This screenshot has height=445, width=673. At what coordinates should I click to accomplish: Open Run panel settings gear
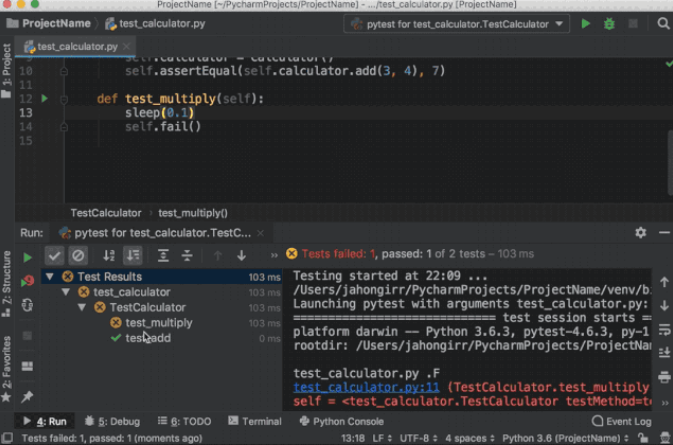(640, 233)
